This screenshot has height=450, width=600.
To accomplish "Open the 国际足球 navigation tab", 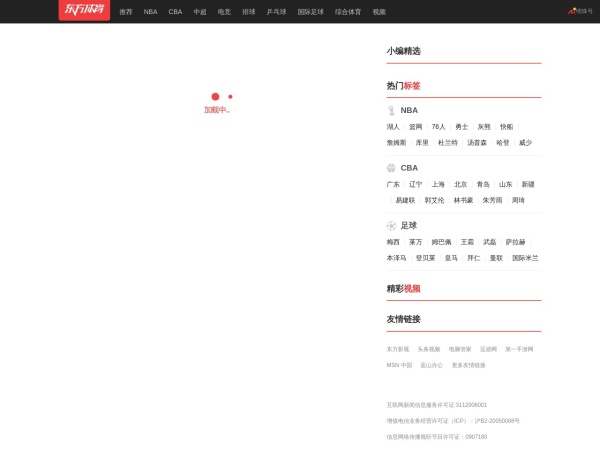I will point(311,12).
